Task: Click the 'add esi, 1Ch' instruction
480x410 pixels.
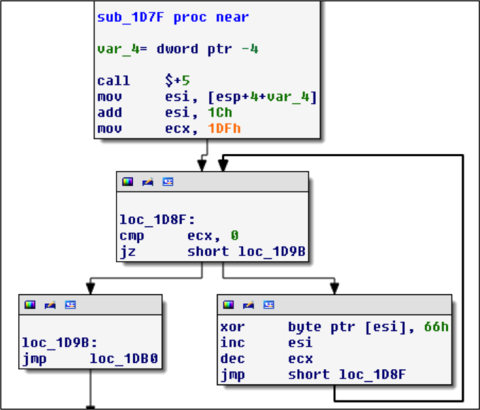Action: [165, 112]
